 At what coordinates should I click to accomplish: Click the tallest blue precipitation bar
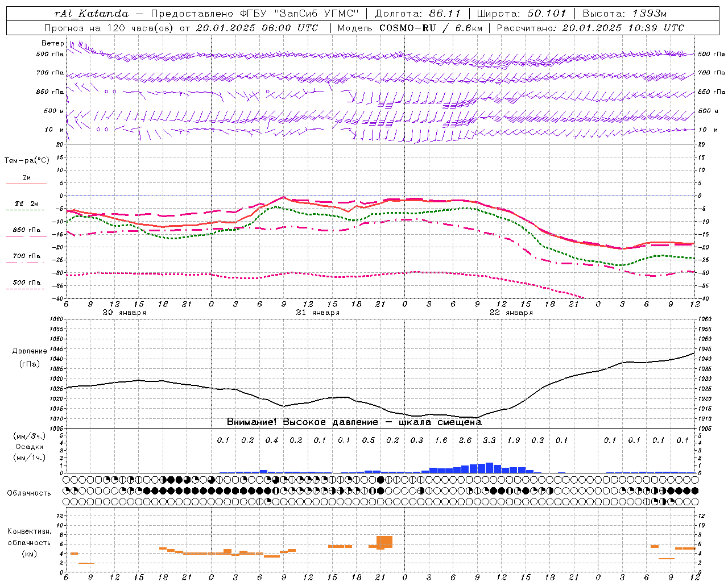pyautogui.click(x=489, y=468)
